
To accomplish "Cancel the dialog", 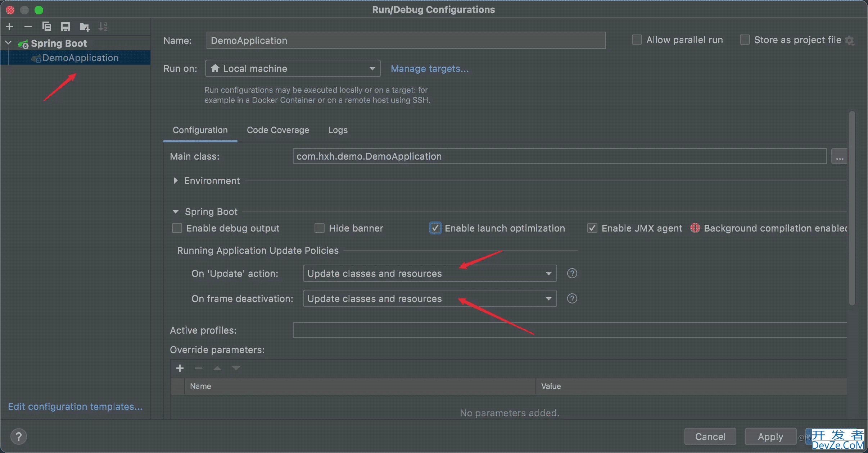I will point(710,437).
